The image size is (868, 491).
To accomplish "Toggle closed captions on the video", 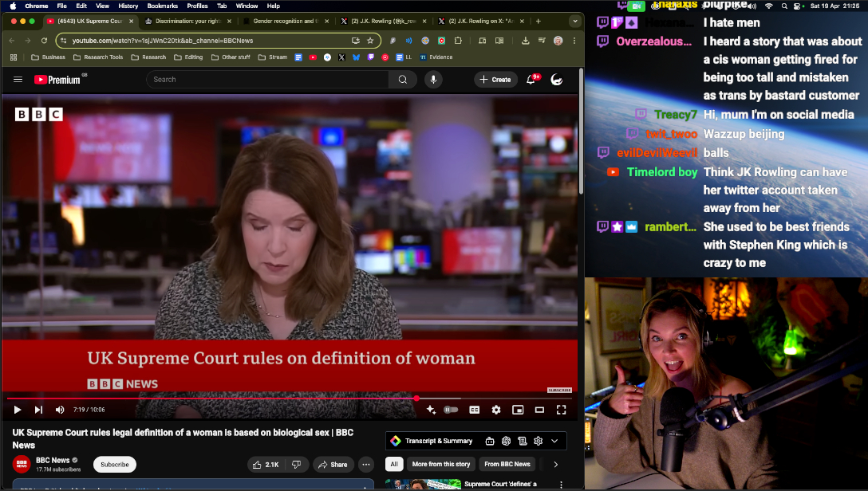I will [475, 410].
